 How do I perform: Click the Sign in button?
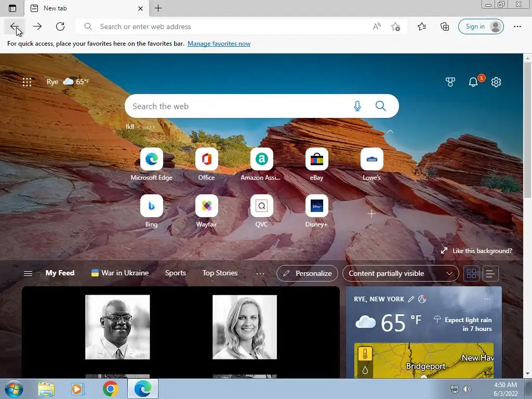tap(481, 26)
